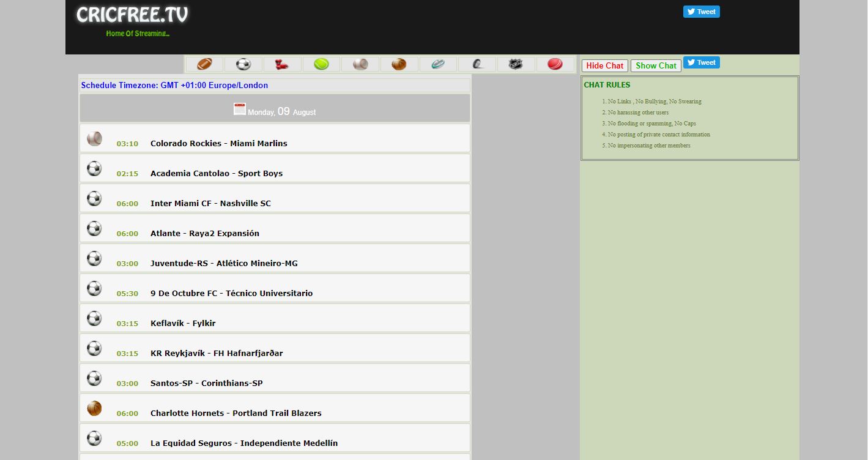Click rule 'No flooding or spamming, No Caps'
The width and height of the screenshot is (868, 460).
coord(652,124)
